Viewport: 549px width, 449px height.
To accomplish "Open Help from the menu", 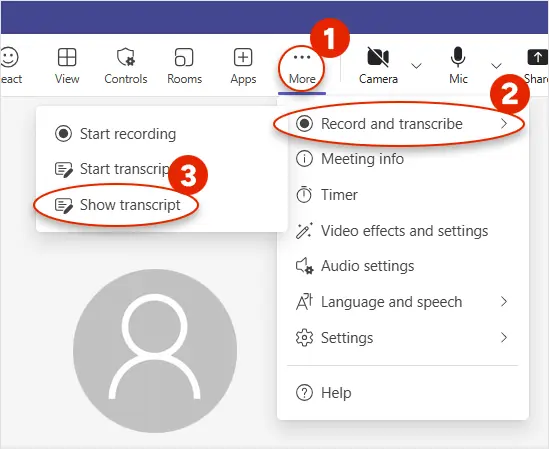I will pos(402,393).
